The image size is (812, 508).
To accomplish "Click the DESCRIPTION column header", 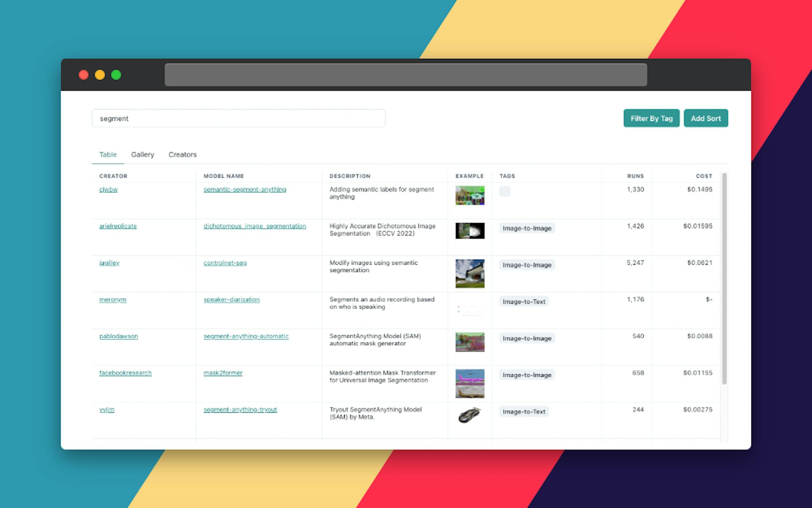I will 350,176.
